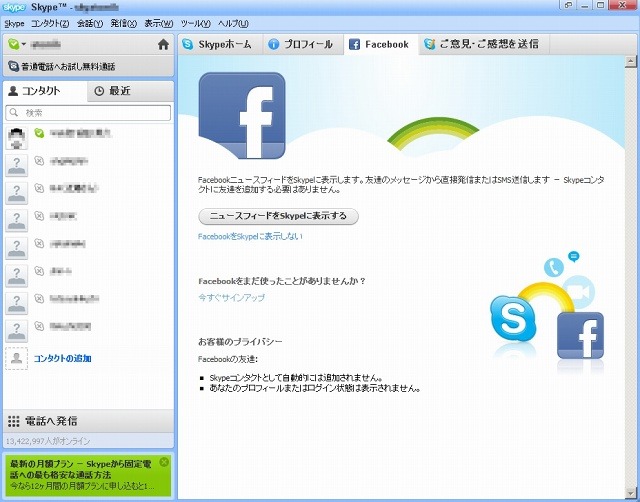This screenshot has height=502, width=640.
Task: Click the 今すぐサインアップ link
Action: (x=231, y=298)
